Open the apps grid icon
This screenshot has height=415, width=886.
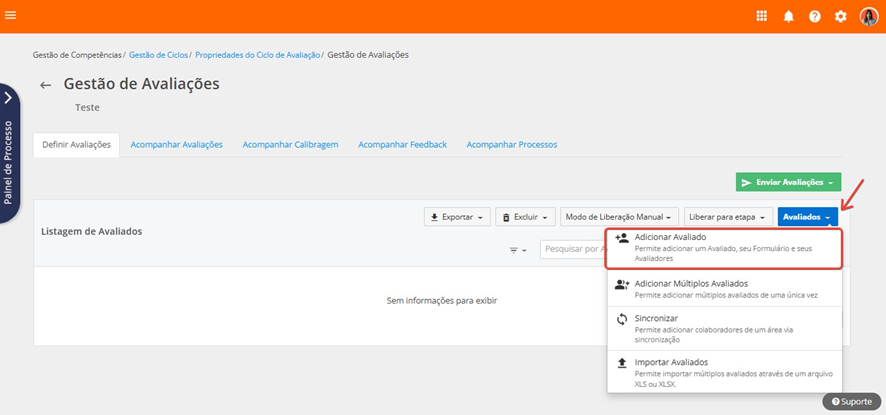761,16
